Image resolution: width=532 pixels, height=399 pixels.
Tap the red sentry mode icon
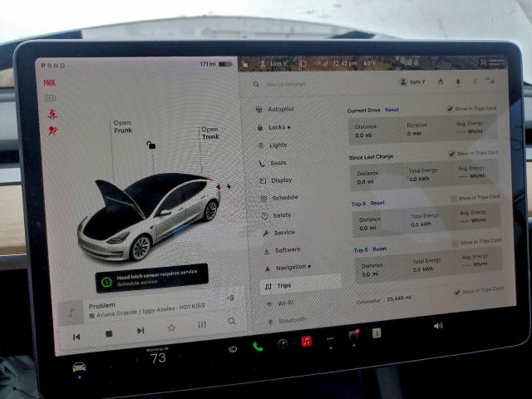[303, 63]
